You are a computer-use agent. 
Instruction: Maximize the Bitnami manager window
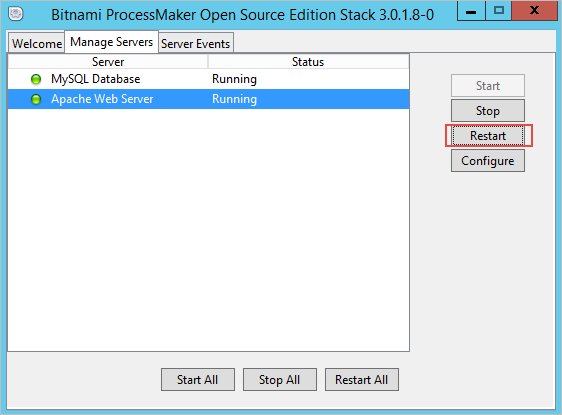pos(499,11)
